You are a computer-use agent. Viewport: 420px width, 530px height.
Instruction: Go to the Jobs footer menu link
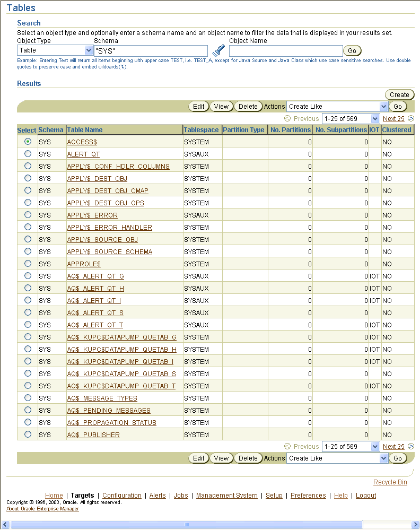coord(181,496)
